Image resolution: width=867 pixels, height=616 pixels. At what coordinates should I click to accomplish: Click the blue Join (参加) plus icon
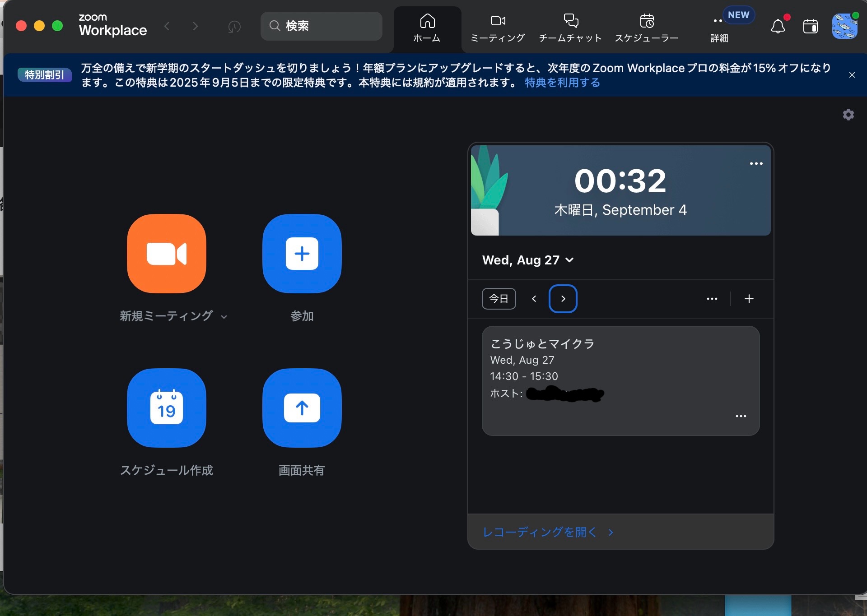(302, 254)
